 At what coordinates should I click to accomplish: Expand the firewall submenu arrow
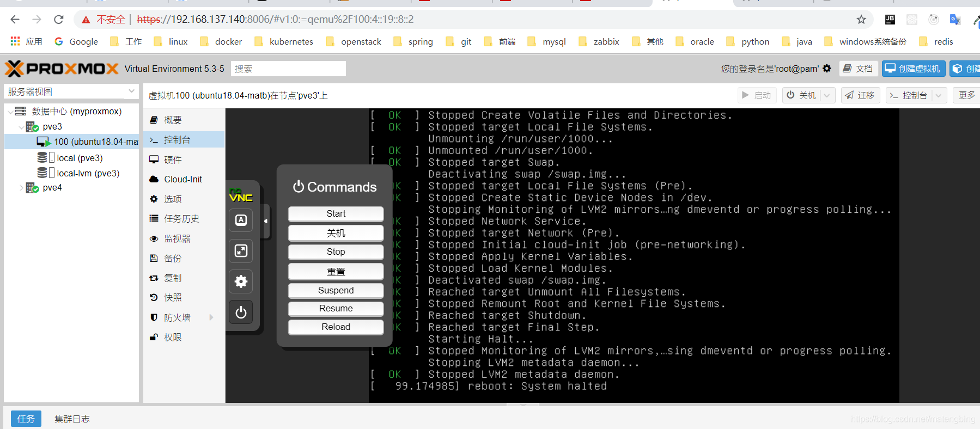(x=211, y=317)
